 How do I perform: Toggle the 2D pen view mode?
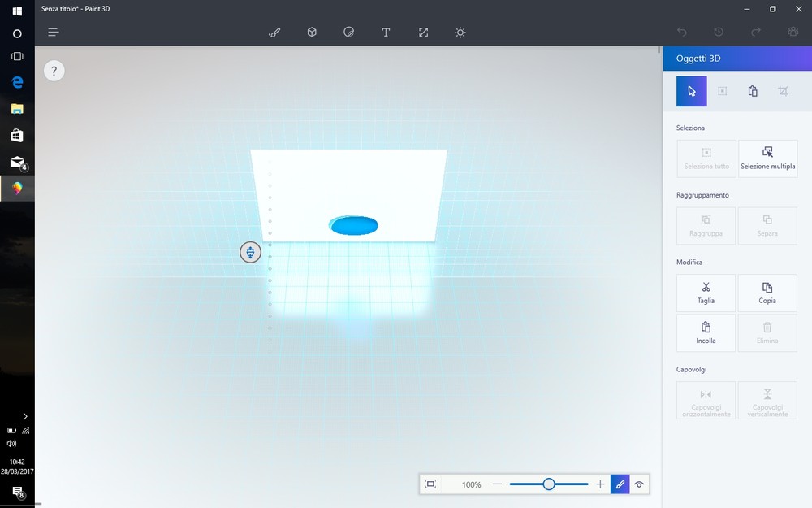(x=620, y=484)
